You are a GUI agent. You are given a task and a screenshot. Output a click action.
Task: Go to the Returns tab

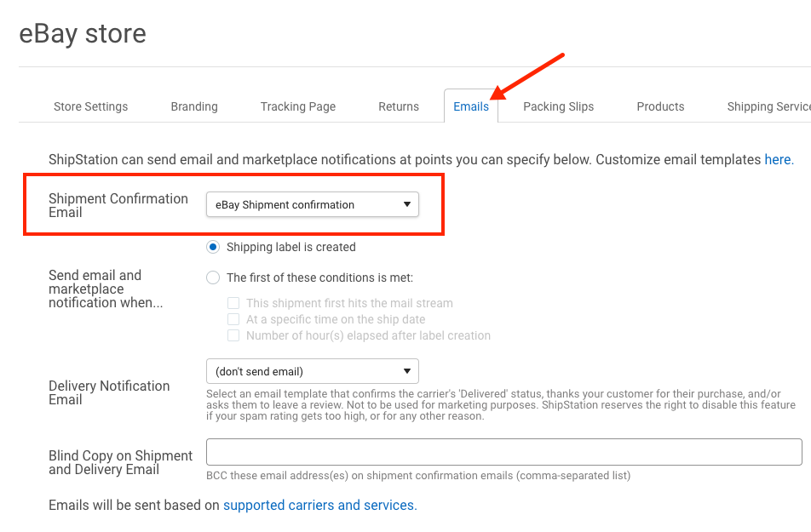pyautogui.click(x=399, y=106)
